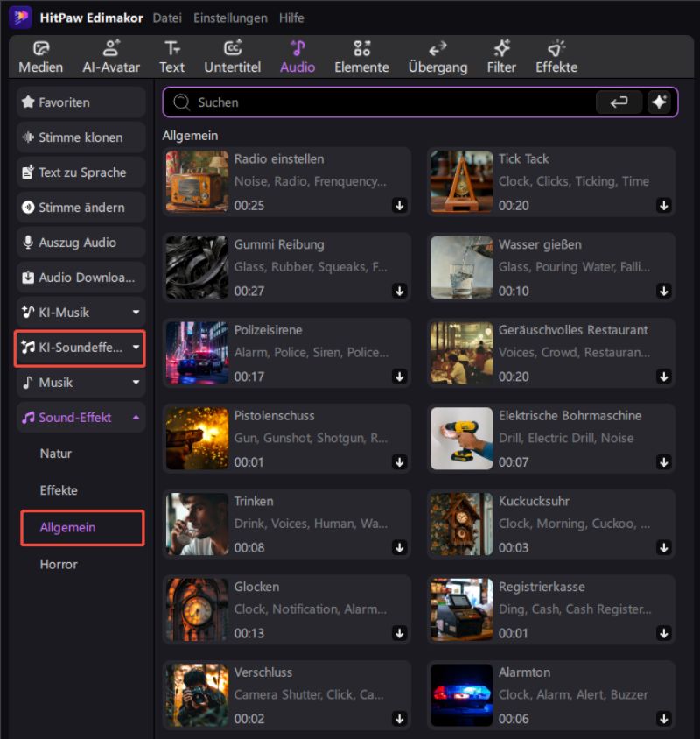Open the Glocken sound thumbnail
This screenshot has width=700, height=739.
(x=196, y=609)
